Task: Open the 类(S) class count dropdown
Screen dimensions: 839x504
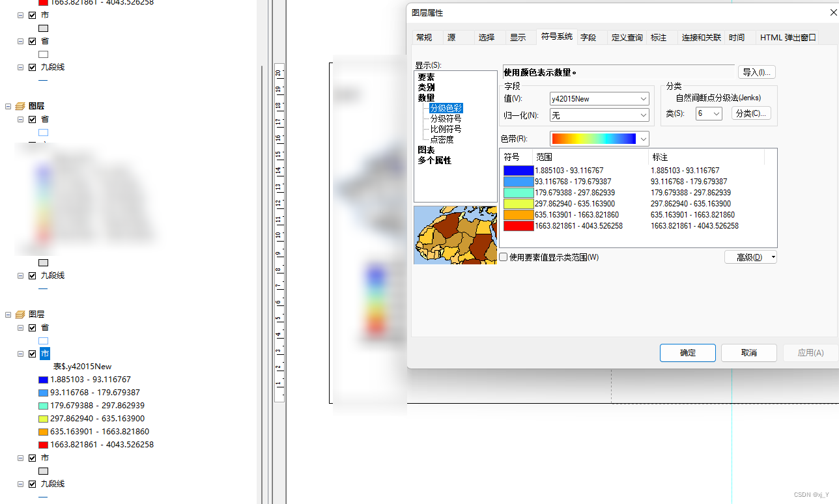Action: point(717,113)
